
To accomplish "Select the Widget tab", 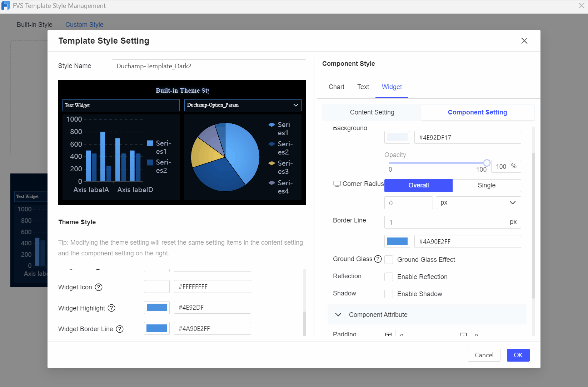I will pyautogui.click(x=392, y=87).
